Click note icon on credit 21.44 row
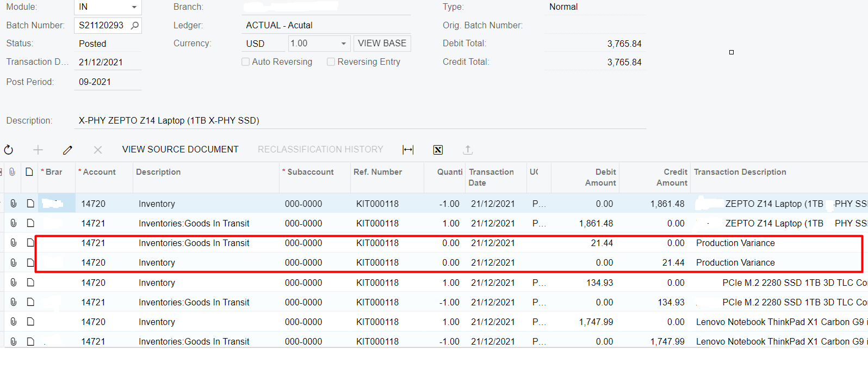Screen dimensions: 868x368 click(x=30, y=262)
